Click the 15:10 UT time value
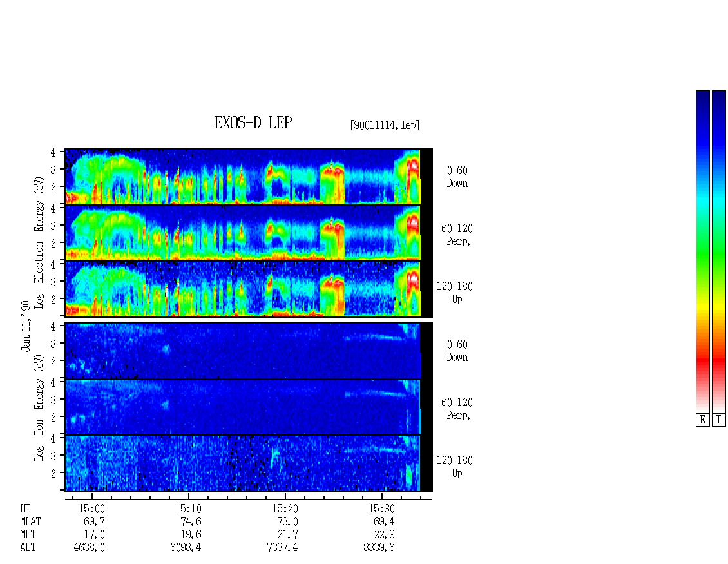Viewport: 728px width, 564px height. tap(189, 509)
